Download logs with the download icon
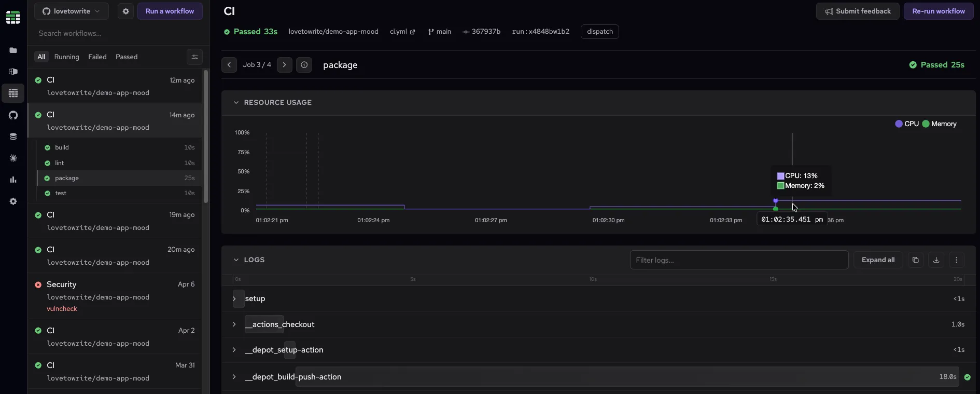The image size is (980, 394). pyautogui.click(x=936, y=260)
